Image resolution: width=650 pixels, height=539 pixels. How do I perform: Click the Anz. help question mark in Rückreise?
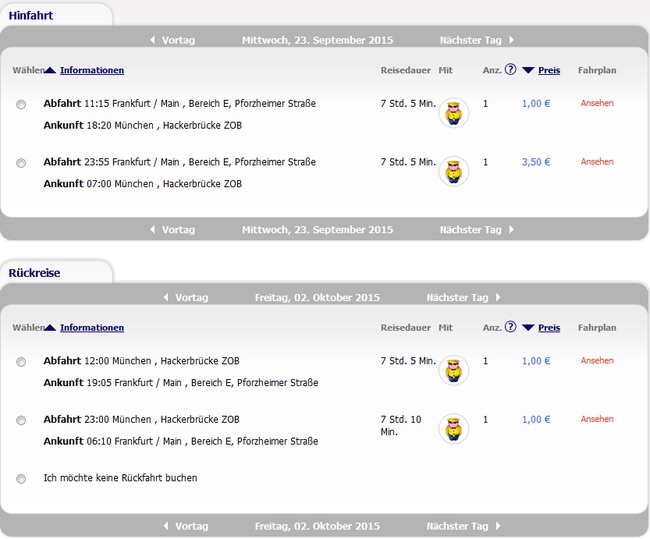[x=510, y=328]
